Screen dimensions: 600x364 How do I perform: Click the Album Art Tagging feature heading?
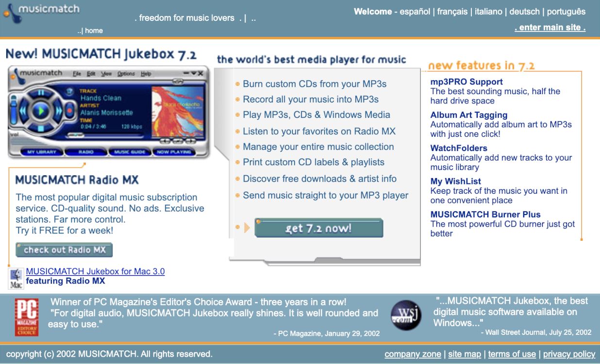coord(469,115)
